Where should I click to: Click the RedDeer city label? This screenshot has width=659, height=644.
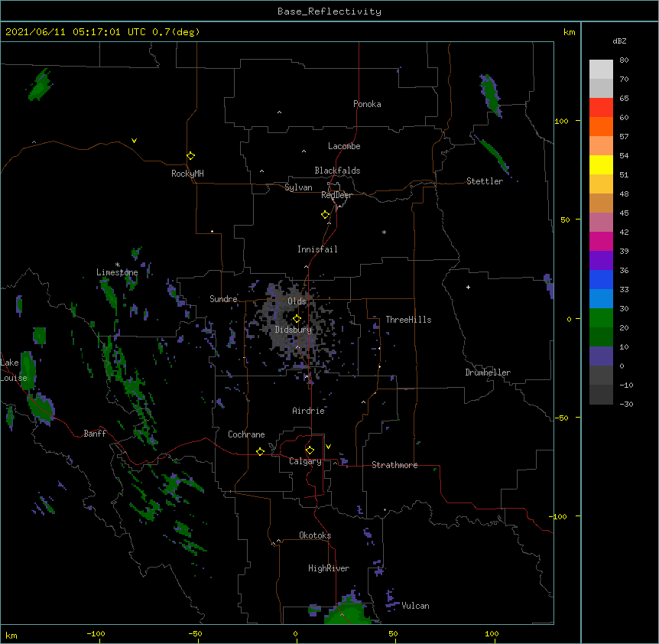(336, 195)
